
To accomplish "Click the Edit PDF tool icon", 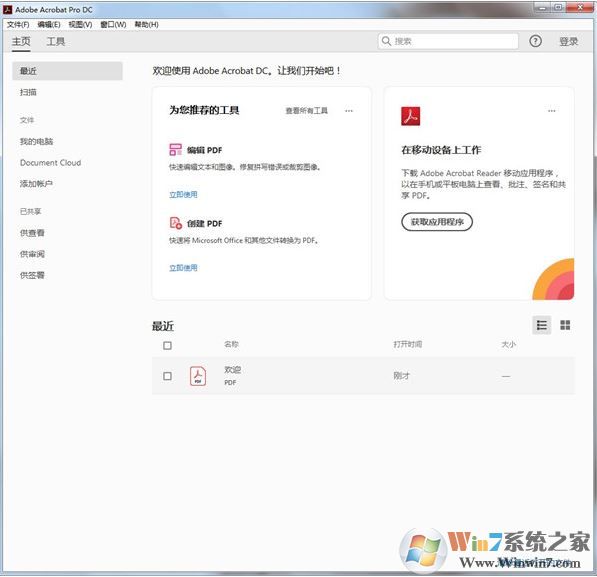I will click(x=175, y=149).
